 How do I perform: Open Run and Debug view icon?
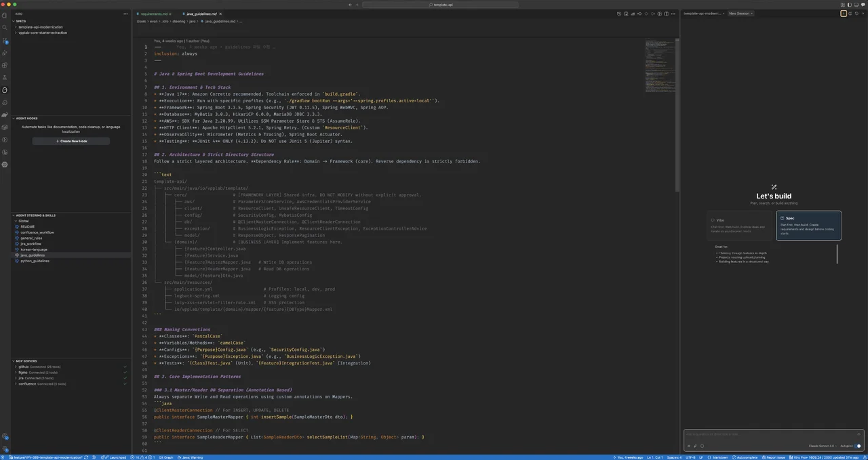[5, 52]
